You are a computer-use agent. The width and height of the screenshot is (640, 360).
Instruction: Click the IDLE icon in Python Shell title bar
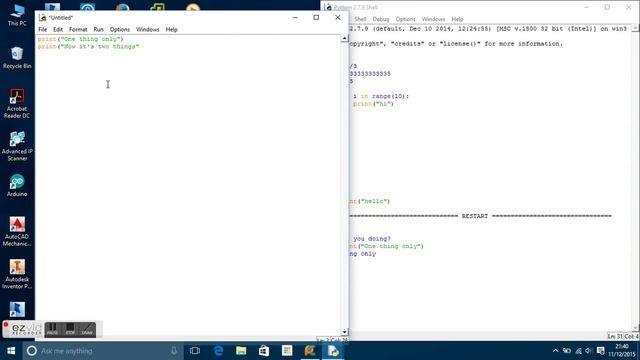point(328,7)
